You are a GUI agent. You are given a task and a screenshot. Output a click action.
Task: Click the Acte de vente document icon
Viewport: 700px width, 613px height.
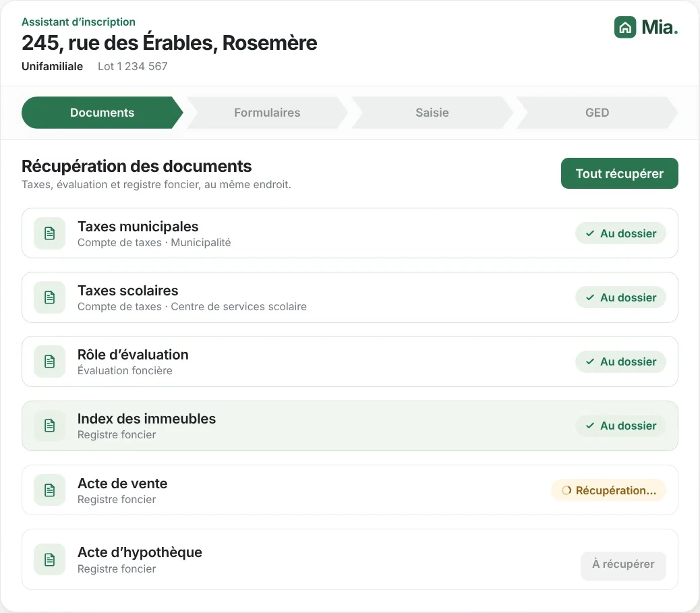click(x=49, y=490)
